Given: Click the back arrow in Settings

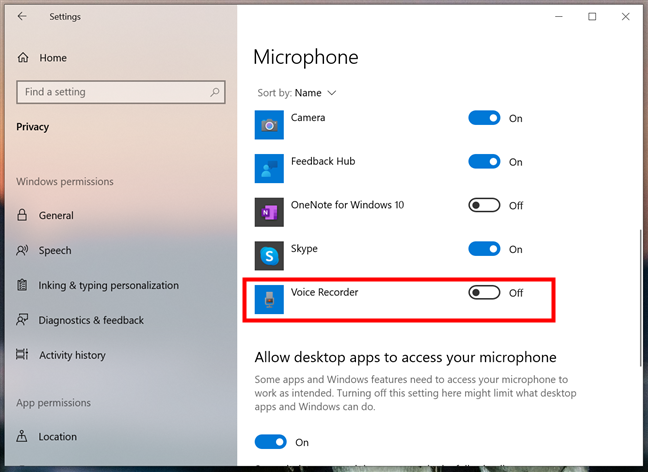Looking at the screenshot, I should click(x=22, y=17).
